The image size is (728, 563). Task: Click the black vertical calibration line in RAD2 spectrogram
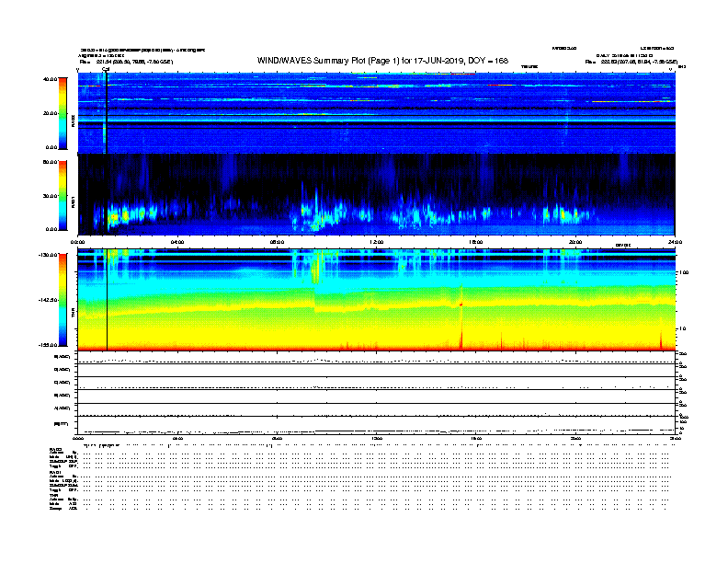click(x=107, y=113)
